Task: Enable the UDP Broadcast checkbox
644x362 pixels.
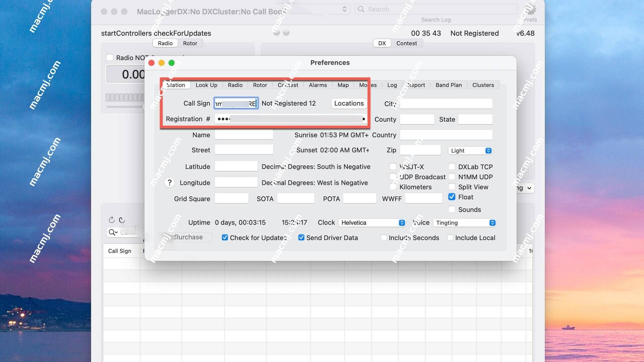Action: [393, 177]
